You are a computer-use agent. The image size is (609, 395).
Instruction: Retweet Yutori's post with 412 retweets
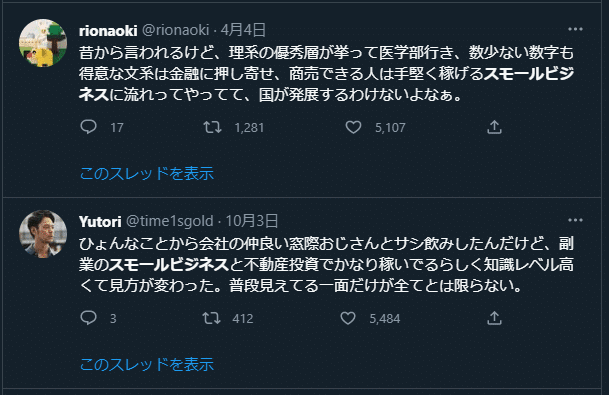coord(212,318)
